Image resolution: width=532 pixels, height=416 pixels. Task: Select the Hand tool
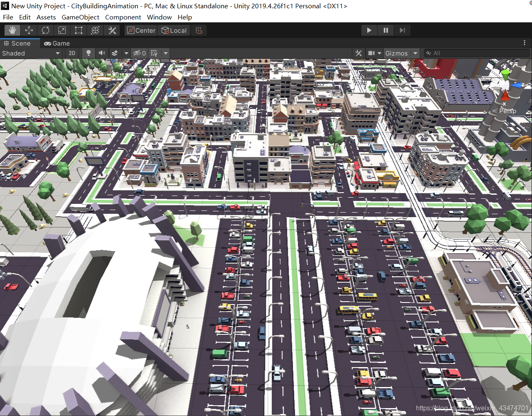coord(12,30)
